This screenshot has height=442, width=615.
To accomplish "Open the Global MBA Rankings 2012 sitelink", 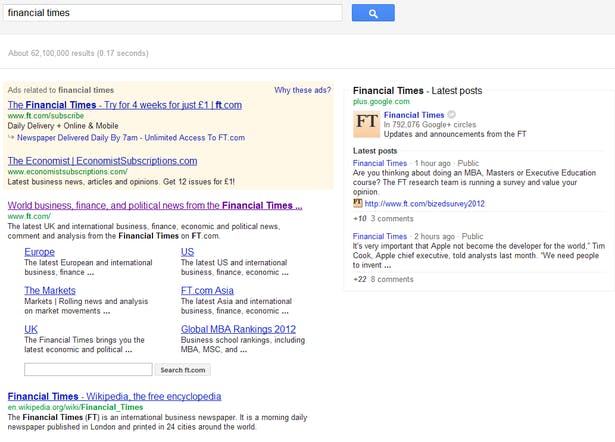I will pyautogui.click(x=238, y=329).
